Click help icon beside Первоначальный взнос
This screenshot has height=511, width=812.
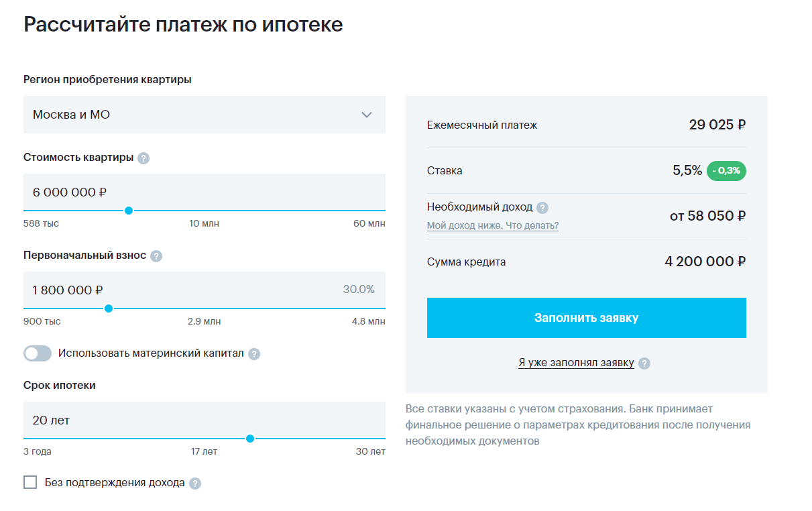[156, 256]
